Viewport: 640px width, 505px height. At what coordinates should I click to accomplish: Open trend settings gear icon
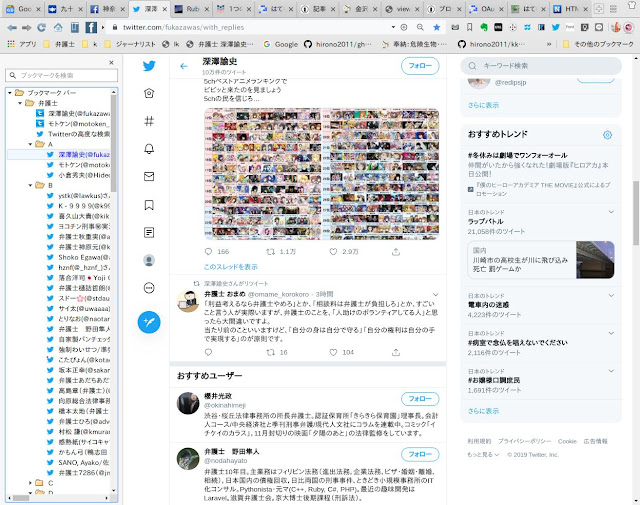(x=607, y=135)
